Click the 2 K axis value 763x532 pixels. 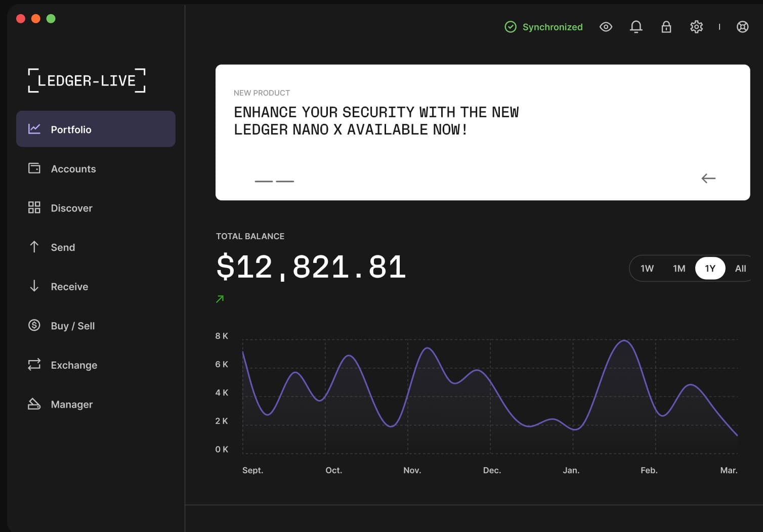coord(222,421)
